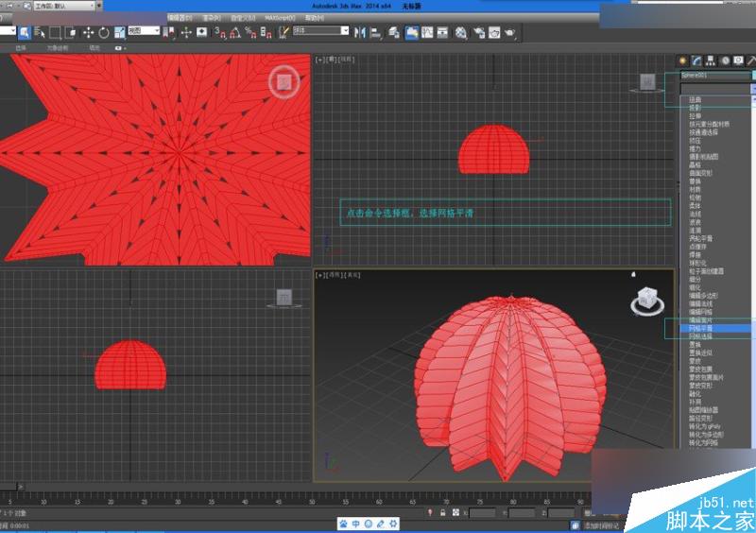Activate the Select Object tool
756x533 pixels.
tap(25, 33)
